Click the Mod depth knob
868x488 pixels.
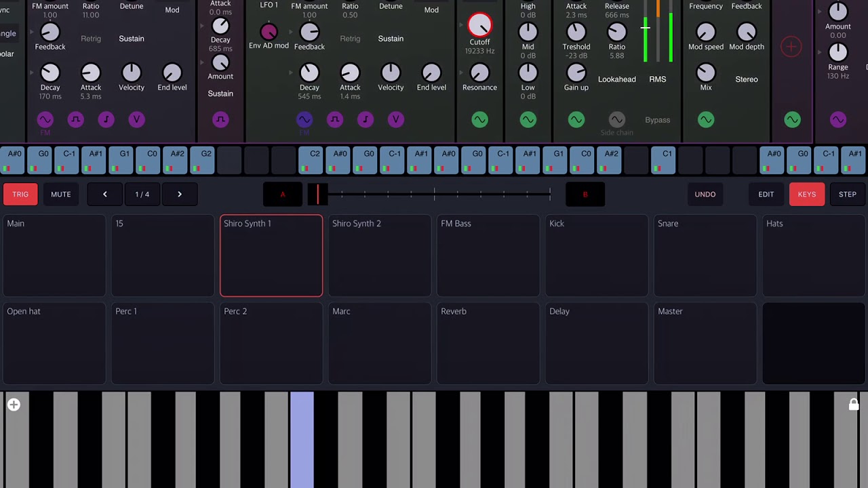(x=747, y=31)
